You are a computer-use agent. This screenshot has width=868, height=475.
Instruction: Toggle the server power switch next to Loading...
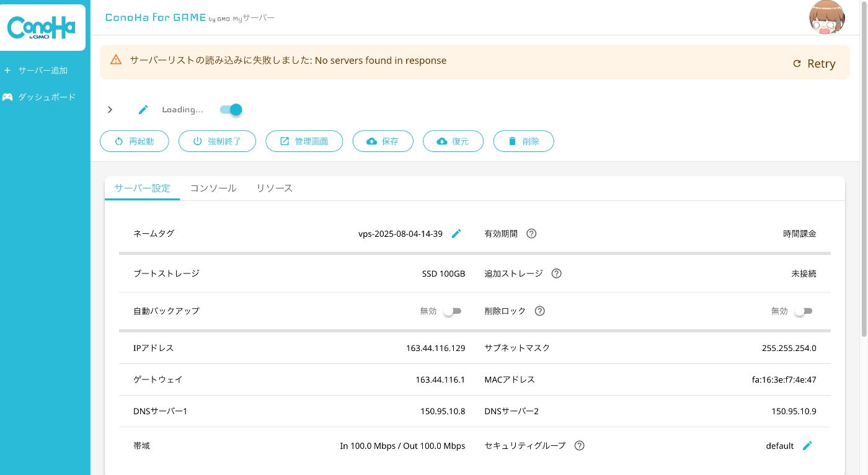click(x=231, y=110)
